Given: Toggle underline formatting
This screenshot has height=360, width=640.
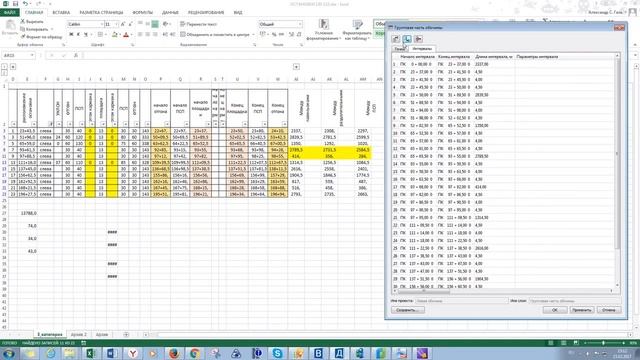Looking at the screenshot, I should pos(86,35).
